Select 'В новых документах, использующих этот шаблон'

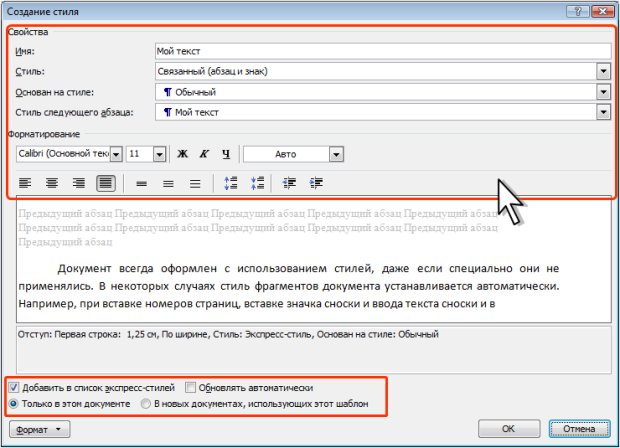click(146, 403)
